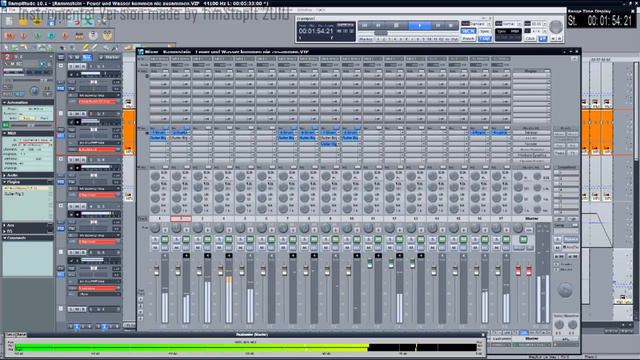Click the large round knob in the mixer's right panel
640x360 pixels.
point(565,290)
